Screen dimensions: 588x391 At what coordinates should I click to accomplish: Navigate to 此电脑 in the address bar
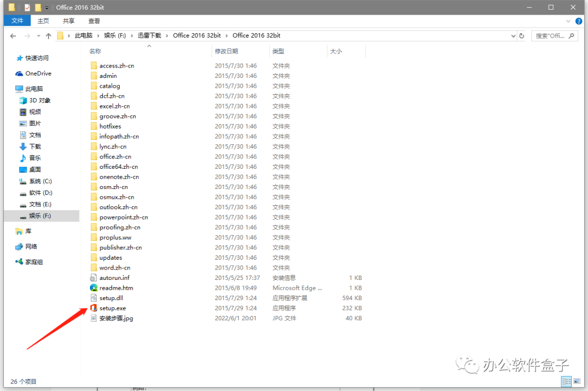click(x=84, y=35)
